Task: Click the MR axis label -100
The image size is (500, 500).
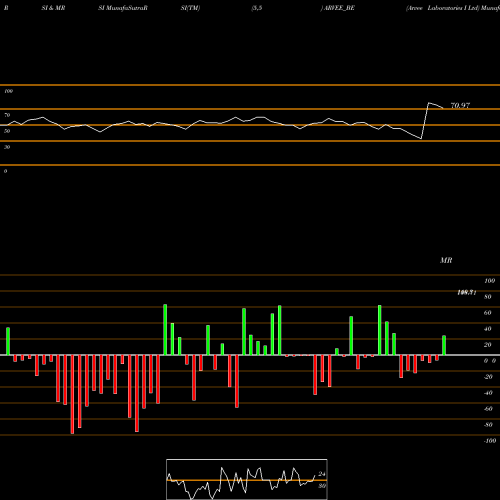Action: (489, 441)
